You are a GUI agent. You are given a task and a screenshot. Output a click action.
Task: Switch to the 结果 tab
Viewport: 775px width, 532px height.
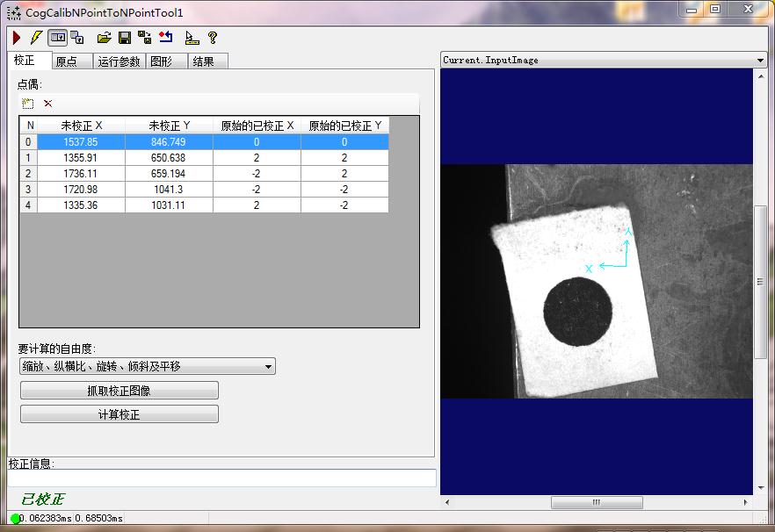click(203, 61)
